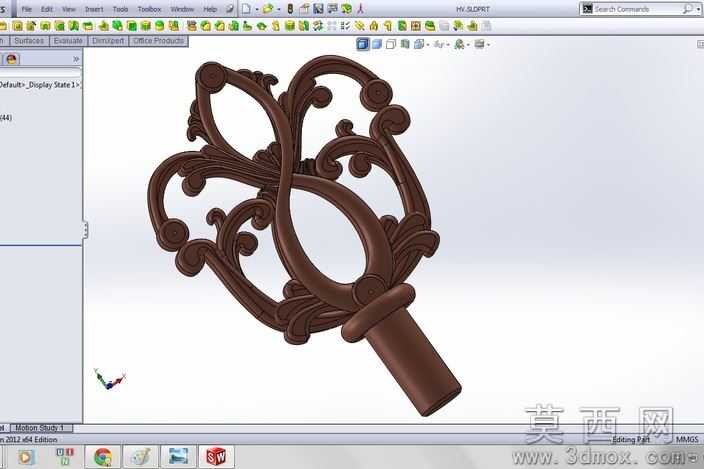This screenshot has height=469, width=704.
Task: Open SolidWorks from the taskbar
Action: [216, 457]
